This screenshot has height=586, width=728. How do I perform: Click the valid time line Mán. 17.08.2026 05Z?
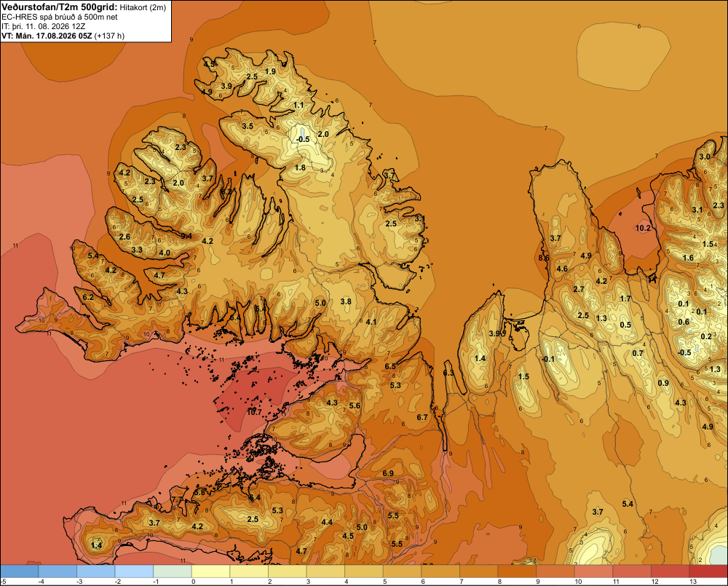tap(53, 36)
